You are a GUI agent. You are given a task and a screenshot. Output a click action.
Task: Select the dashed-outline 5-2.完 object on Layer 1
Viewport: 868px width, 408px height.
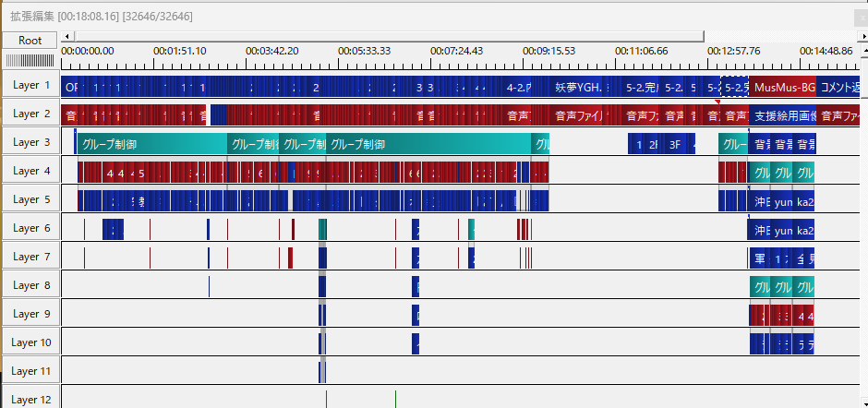[735, 87]
